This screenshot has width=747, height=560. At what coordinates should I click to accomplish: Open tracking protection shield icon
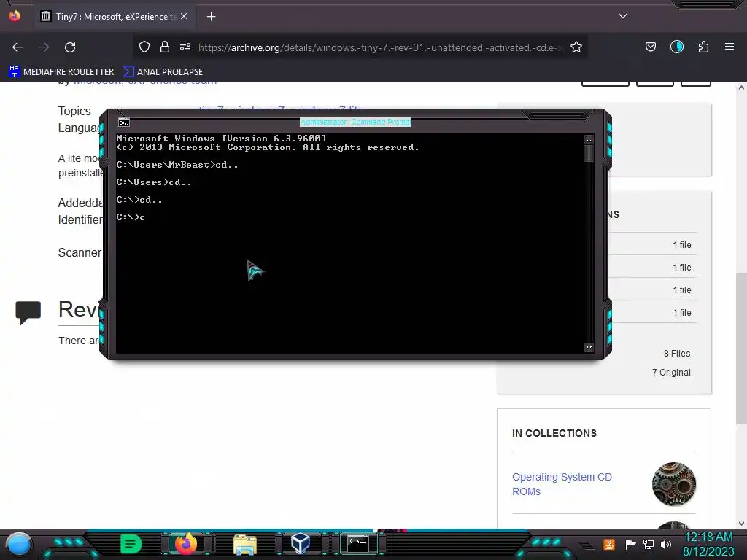[x=144, y=47]
